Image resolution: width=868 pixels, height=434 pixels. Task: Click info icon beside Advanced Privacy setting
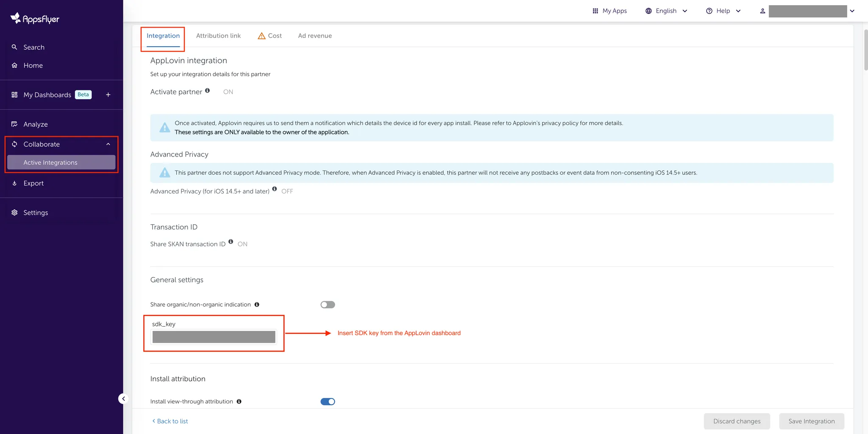(x=275, y=189)
